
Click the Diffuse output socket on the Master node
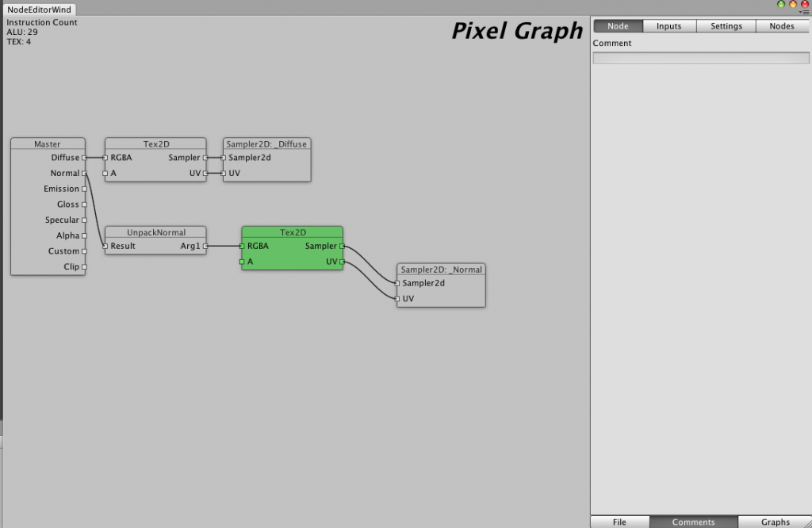82,157
